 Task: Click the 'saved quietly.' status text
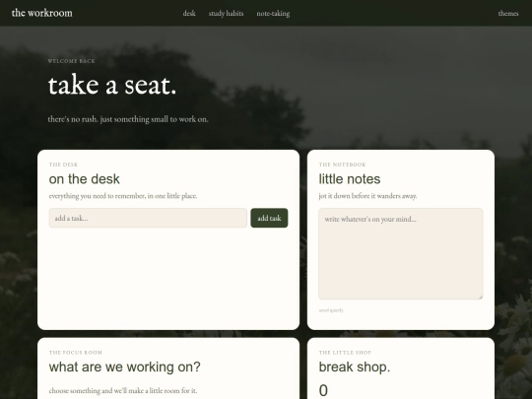[x=331, y=310]
